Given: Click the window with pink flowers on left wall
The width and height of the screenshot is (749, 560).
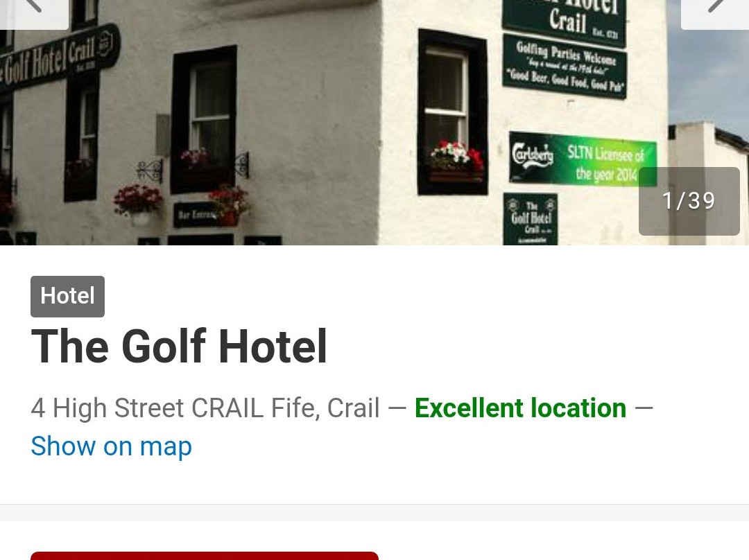Looking at the screenshot, I should (x=204, y=119).
